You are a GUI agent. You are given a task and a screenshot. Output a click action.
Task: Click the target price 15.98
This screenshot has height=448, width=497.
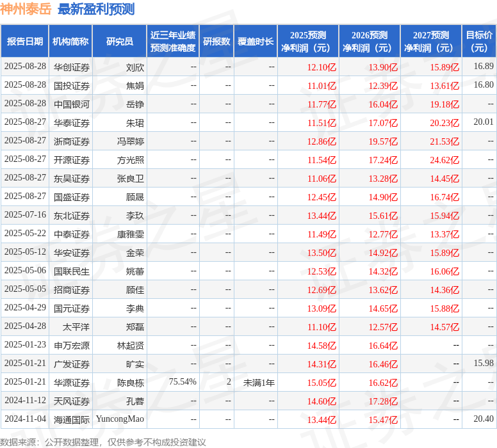pos(484,364)
